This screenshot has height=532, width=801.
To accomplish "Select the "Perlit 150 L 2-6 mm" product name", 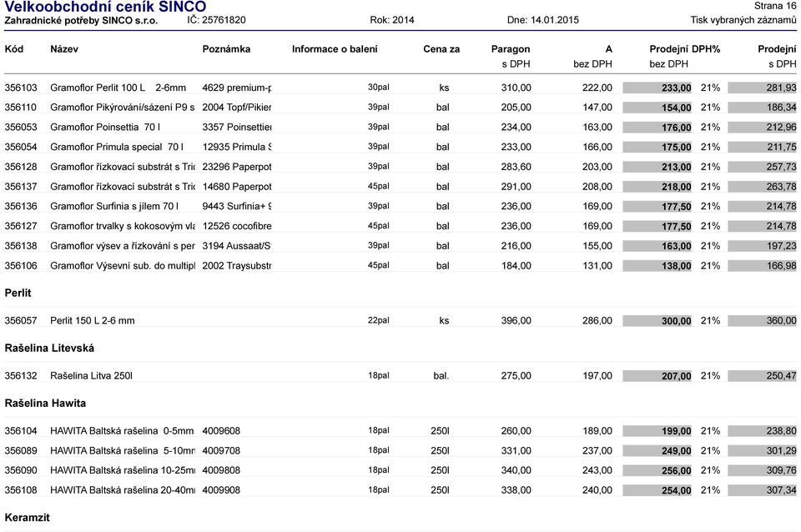I will (93, 321).
